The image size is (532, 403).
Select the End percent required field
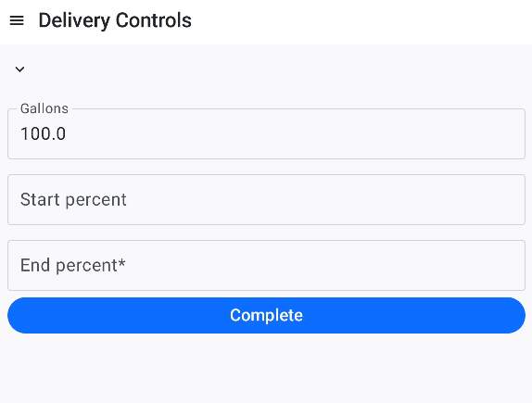tap(266, 265)
